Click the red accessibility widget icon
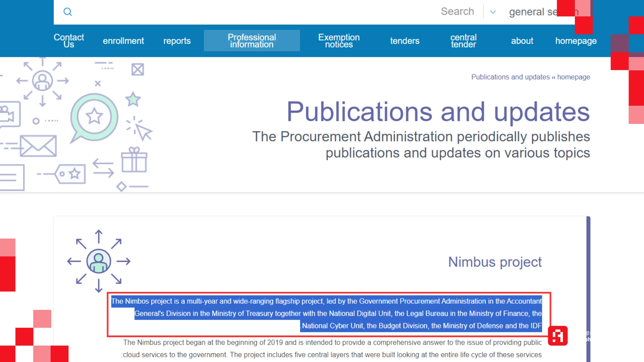 (x=557, y=336)
